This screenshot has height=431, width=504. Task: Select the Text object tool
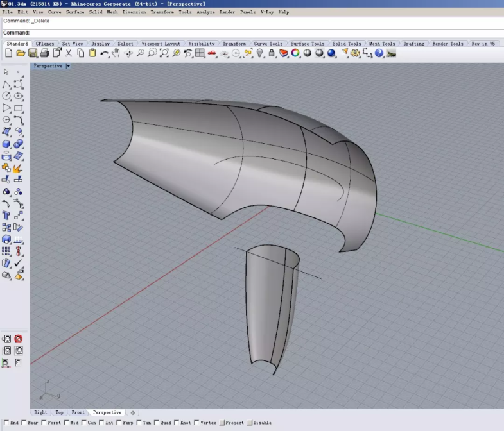(6, 216)
